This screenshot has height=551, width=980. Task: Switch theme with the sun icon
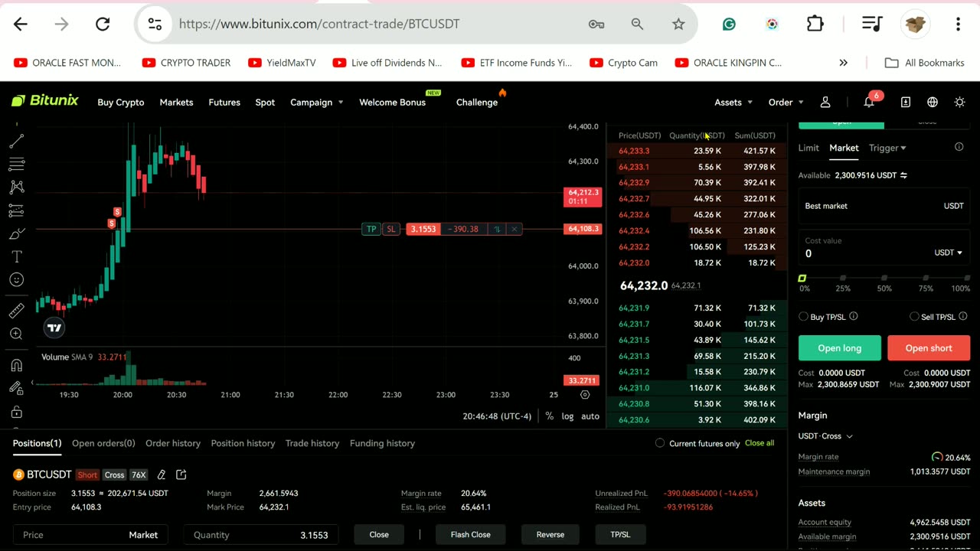pos(959,102)
